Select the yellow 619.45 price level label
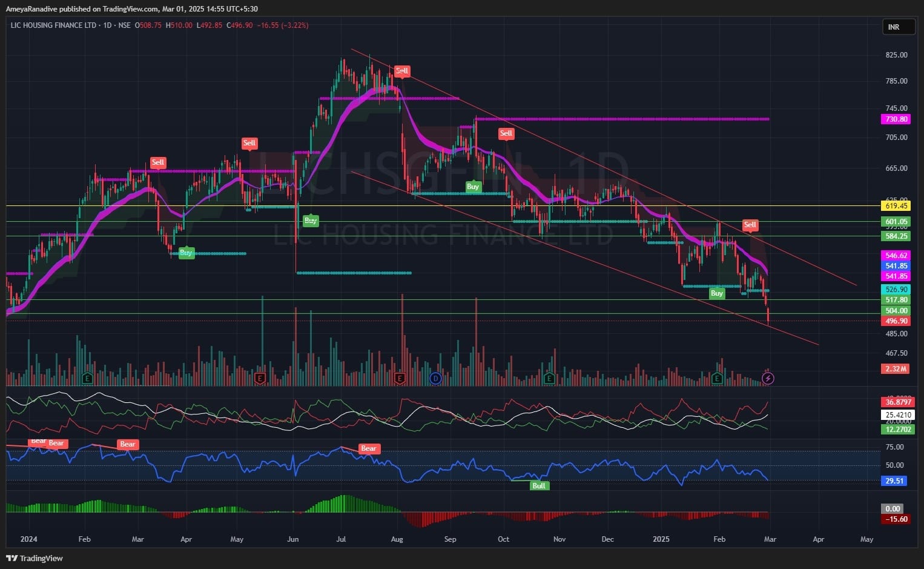The height and width of the screenshot is (569, 924). pyautogui.click(x=896, y=206)
